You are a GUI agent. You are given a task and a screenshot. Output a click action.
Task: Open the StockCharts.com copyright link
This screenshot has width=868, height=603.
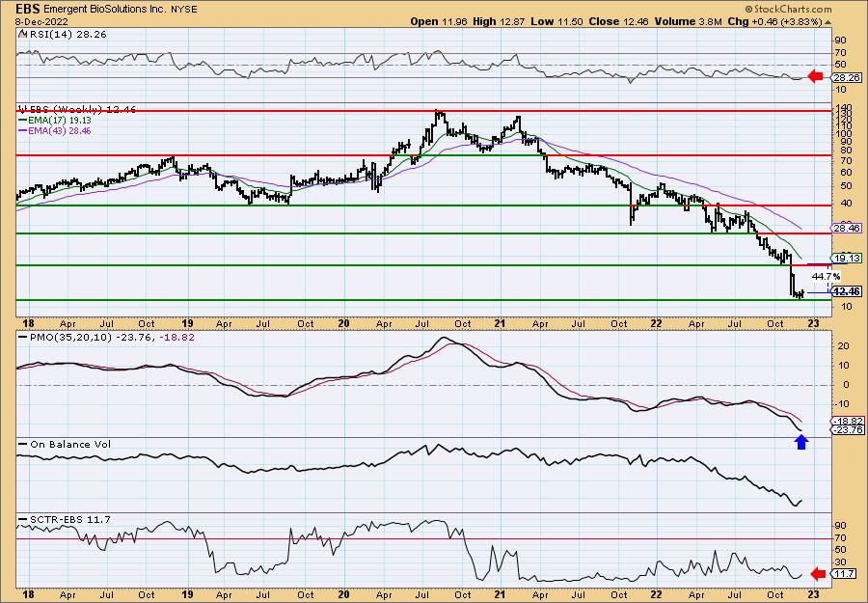coord(788,9)
